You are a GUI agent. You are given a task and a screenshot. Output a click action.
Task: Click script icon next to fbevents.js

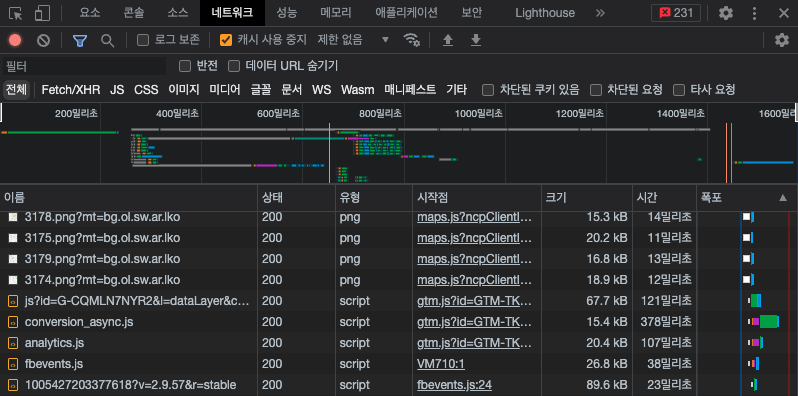point(14,364)
